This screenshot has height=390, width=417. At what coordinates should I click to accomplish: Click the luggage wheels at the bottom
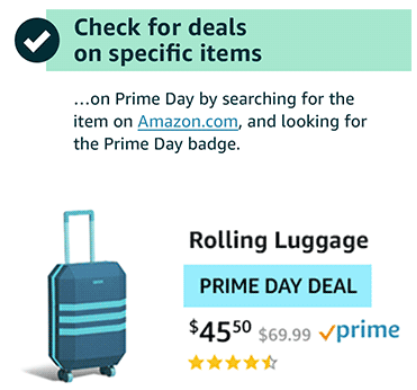point(87,373)
